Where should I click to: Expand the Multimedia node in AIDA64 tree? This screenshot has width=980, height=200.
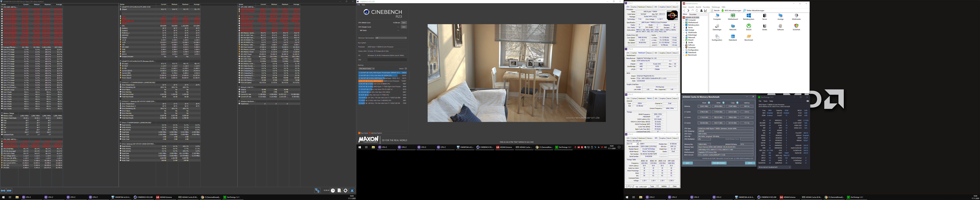[684, 33]
